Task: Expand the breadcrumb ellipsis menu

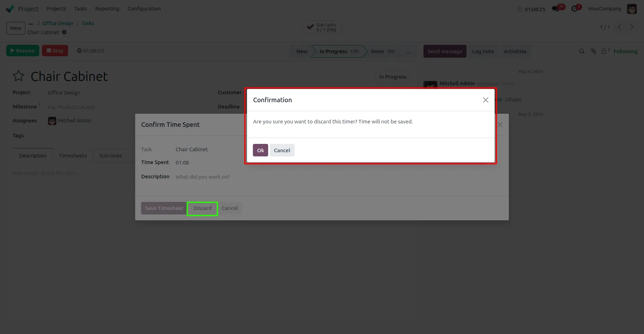Action: 31,24
